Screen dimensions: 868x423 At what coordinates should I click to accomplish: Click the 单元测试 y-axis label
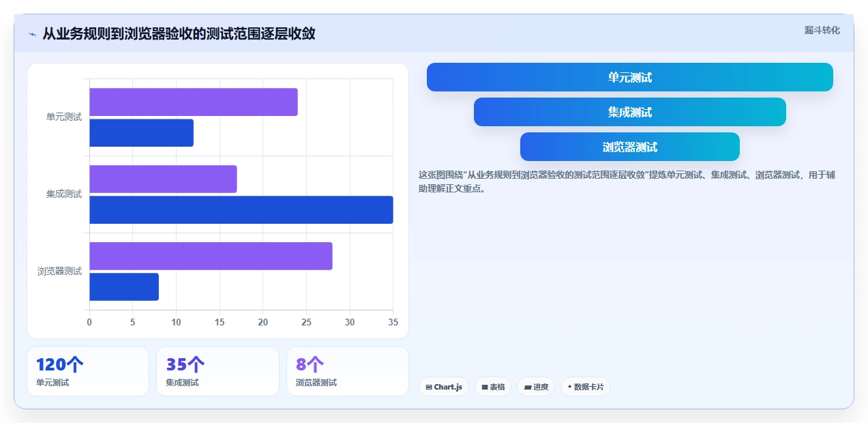[x=64, y=117]
